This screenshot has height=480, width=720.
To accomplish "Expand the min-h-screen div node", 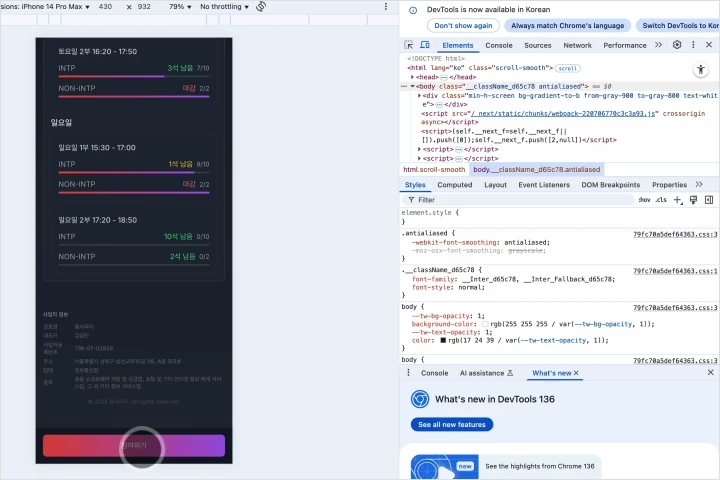I will [x=419, y=96].
